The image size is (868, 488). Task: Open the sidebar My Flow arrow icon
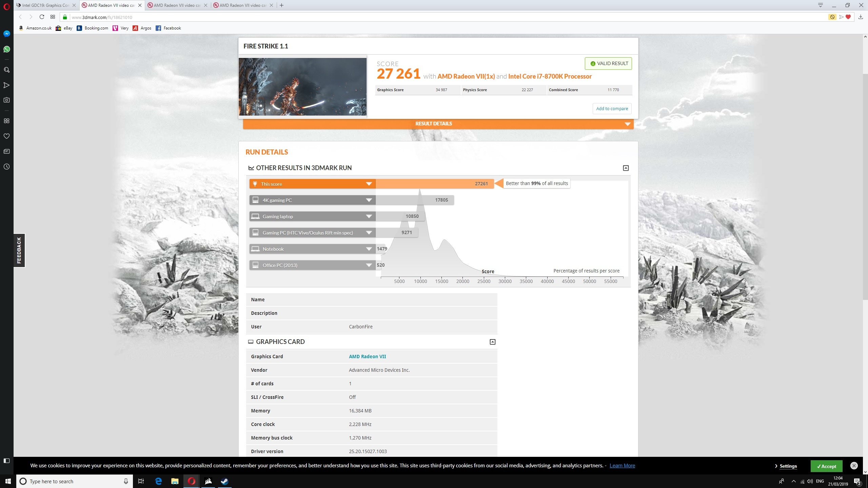pyautogui.click(x=6, y=85)
